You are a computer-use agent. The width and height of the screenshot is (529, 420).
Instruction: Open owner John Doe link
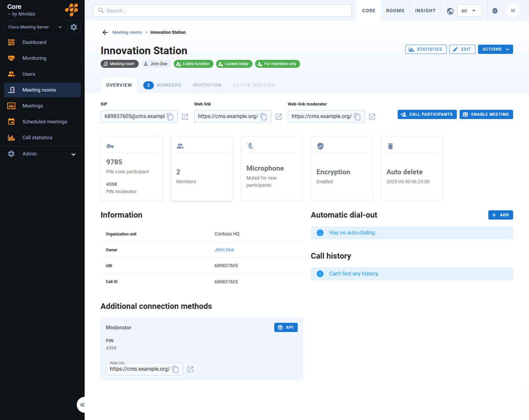(x=224, y=250)
